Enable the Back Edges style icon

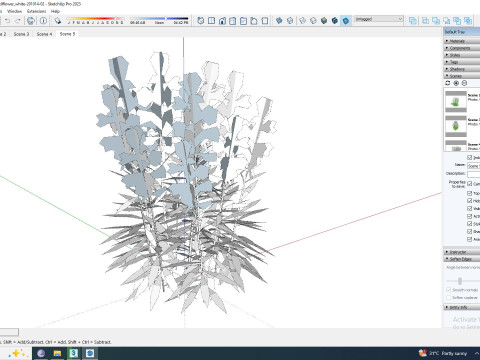[x=290, y=21]
